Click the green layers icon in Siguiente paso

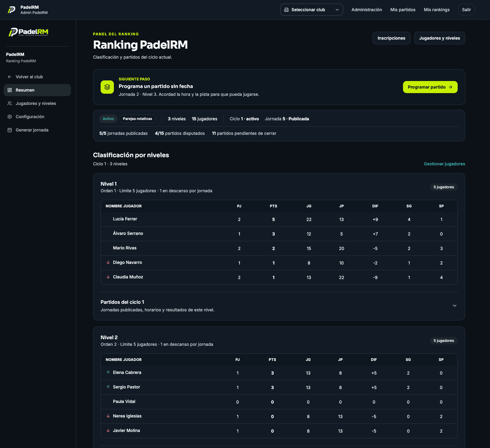pos(107,87)
